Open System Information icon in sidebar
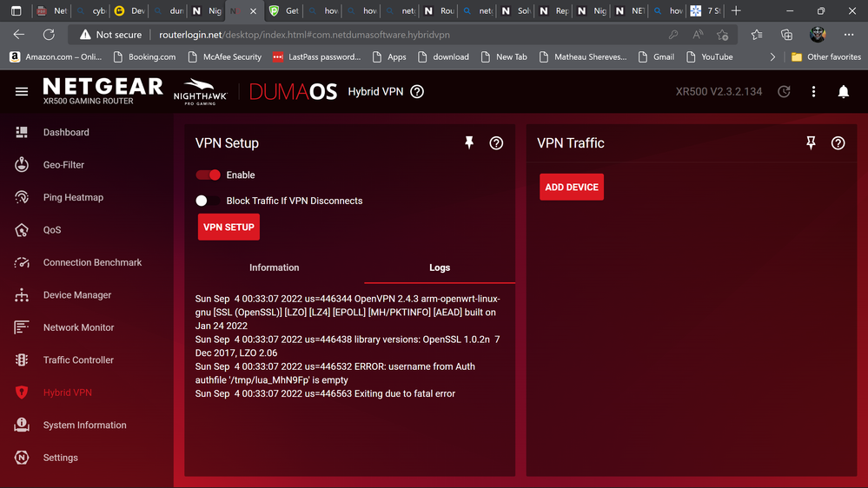The image size is (868, 488). [22, 425]
